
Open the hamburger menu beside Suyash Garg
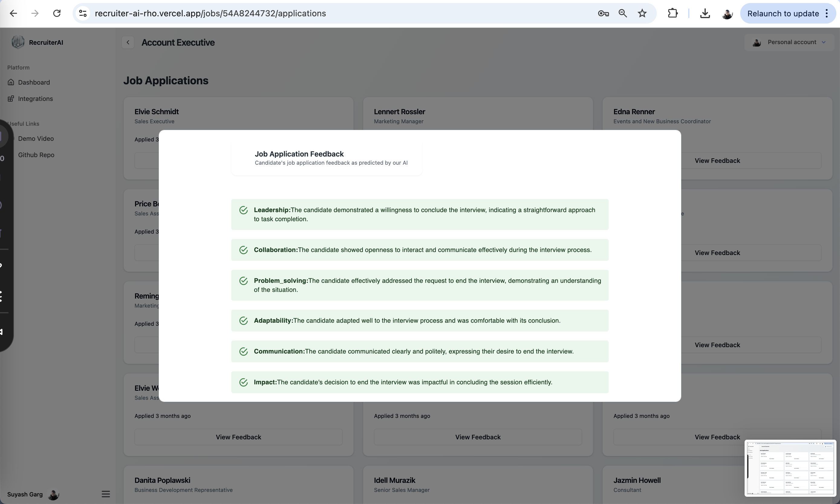106,494
